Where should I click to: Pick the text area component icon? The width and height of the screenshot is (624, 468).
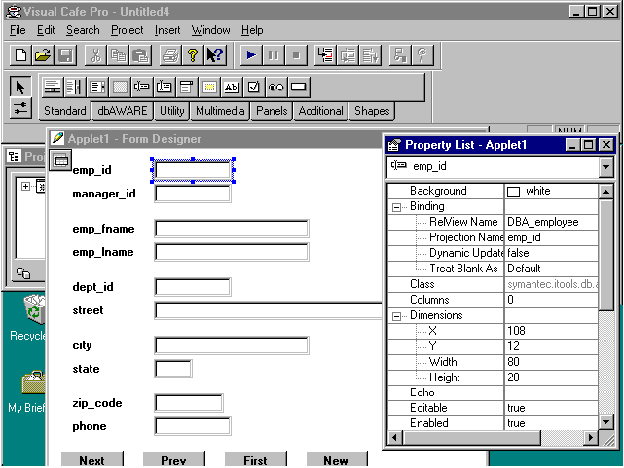pyautogui.click(x=164, y=86)
